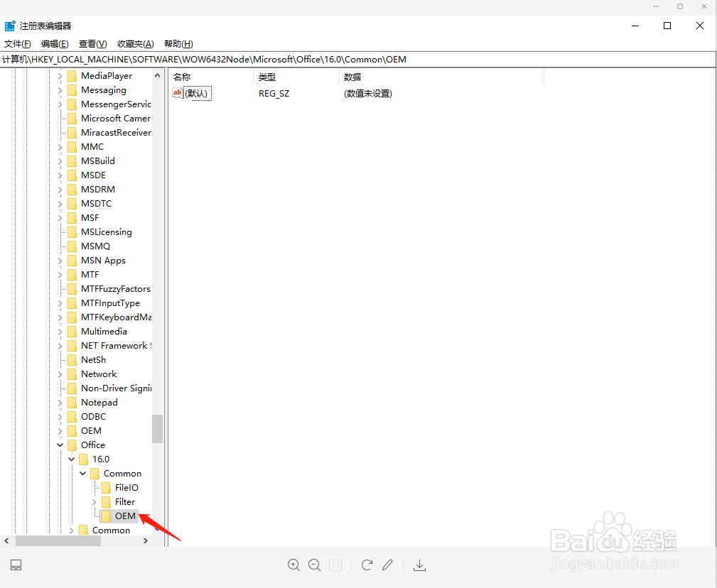Select the zoom out magnifier icon
The image size is (717, 588).
(x=315, y=565)
